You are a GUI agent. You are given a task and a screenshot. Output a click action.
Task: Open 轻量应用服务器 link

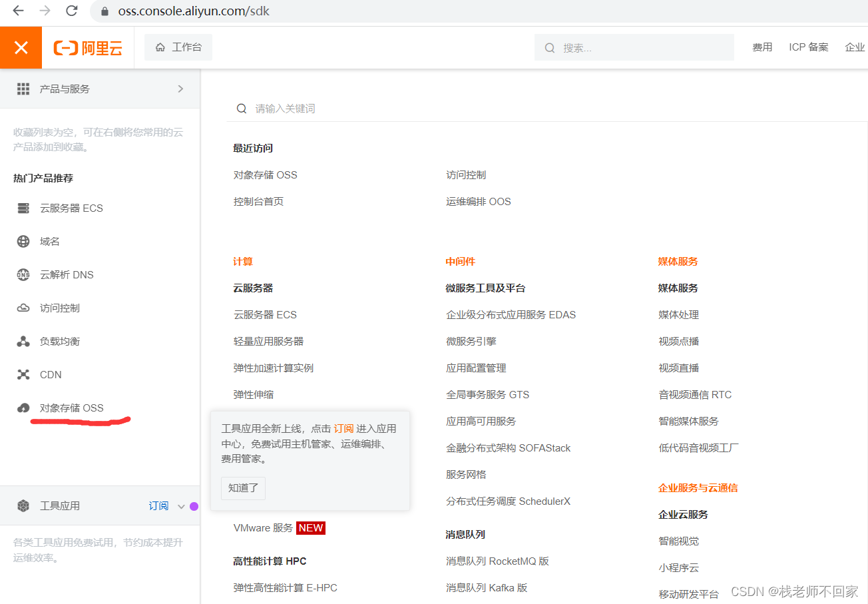tap(268, 342)
